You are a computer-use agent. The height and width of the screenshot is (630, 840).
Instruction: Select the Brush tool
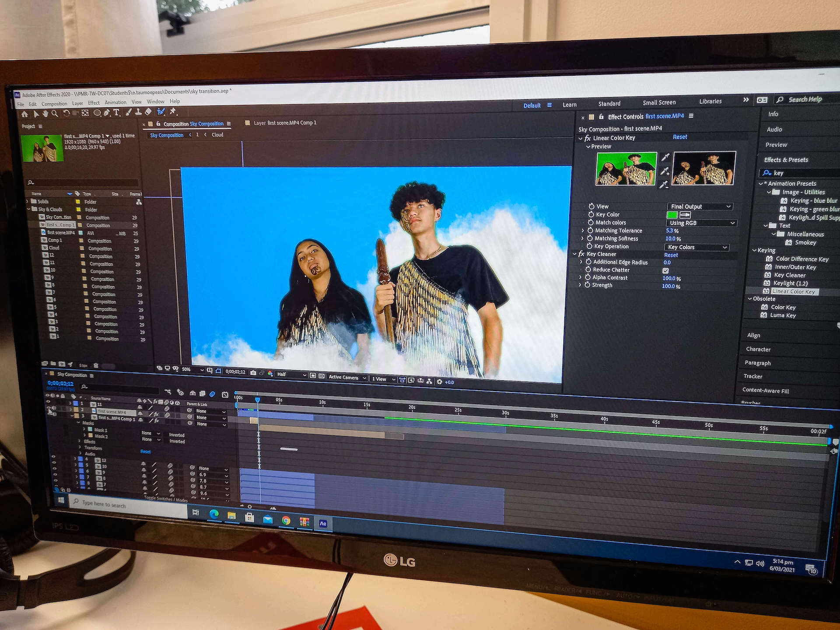tap(129, 112)
